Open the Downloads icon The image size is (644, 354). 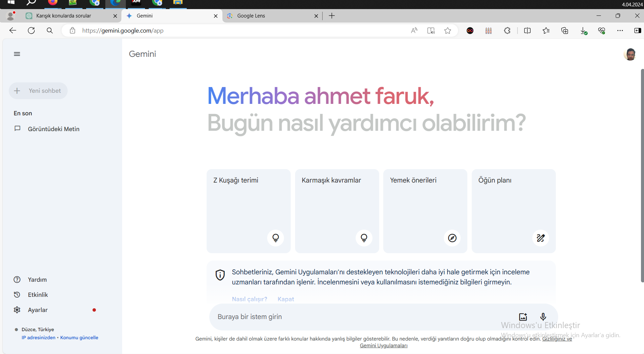click(584, 31)
